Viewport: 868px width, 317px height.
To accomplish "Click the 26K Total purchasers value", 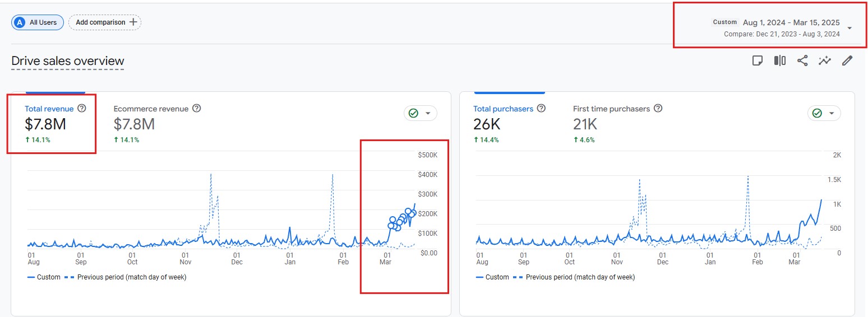I will point(487,124).
